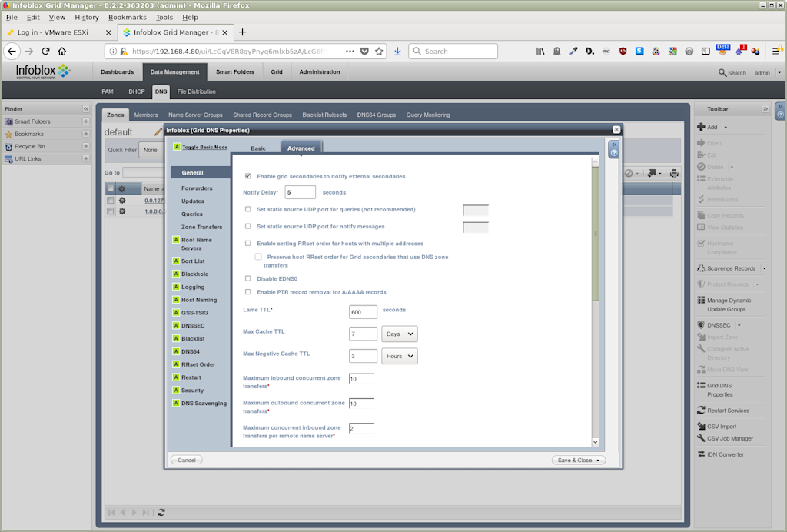
Task: Go to the Firefox home page icon
Action: 62,52
